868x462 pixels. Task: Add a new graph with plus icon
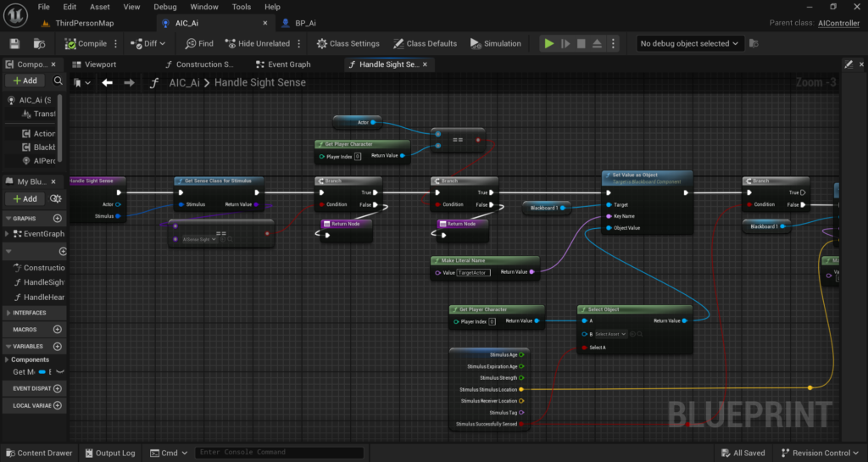tap(57, 219)
